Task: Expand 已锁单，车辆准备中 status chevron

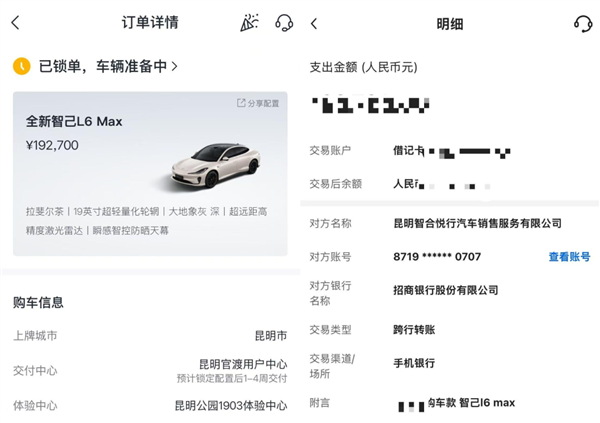Action: coord(174,66)
